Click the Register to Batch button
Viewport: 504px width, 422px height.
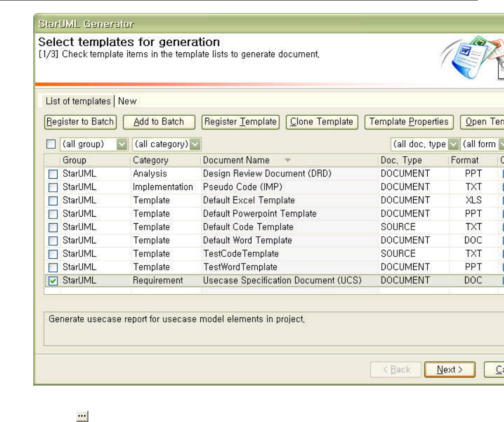click(x=80, y=122)
